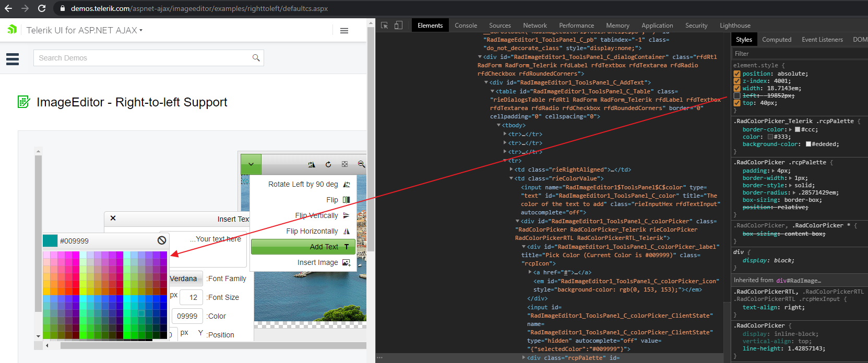Open the Performance tab
Image resolution: width=868 pixels, height=363 pixels.
[576, 25]
